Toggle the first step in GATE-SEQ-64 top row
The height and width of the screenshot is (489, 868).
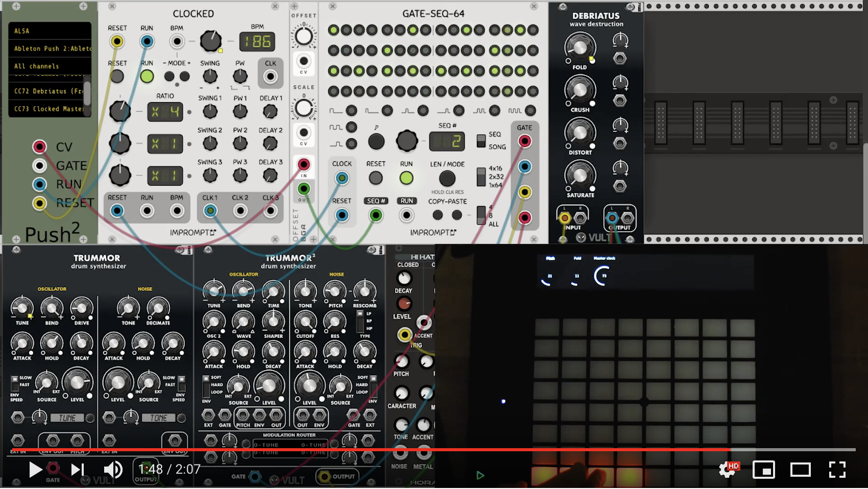coord(333,30)
